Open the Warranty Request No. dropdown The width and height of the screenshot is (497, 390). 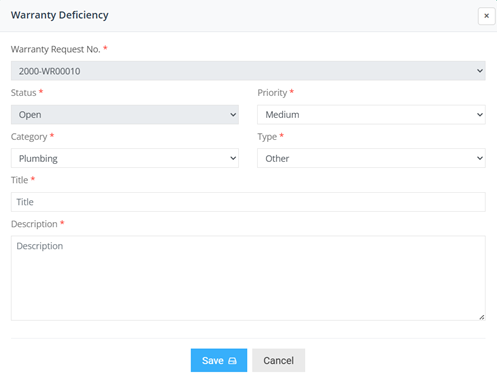248,71
